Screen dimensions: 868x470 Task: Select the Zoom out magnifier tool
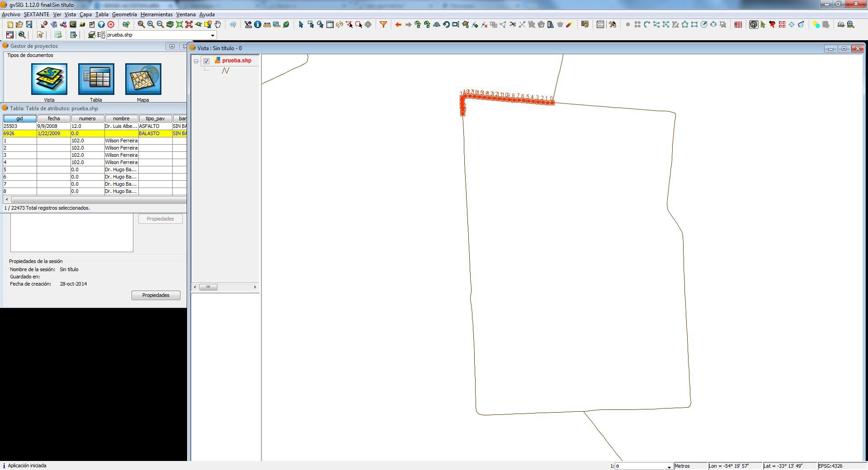click(x=160, y=25)
